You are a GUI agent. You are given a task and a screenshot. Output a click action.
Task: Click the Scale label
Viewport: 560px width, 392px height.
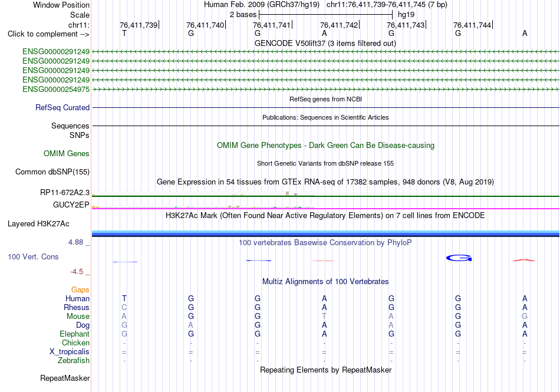[80, 15]
